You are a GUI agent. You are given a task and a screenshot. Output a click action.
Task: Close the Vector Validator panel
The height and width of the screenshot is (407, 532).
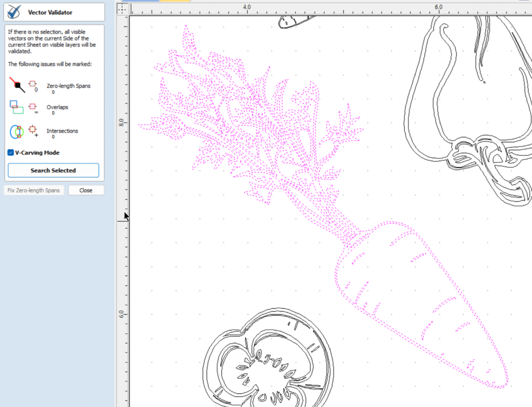click(x=86, y=191)
